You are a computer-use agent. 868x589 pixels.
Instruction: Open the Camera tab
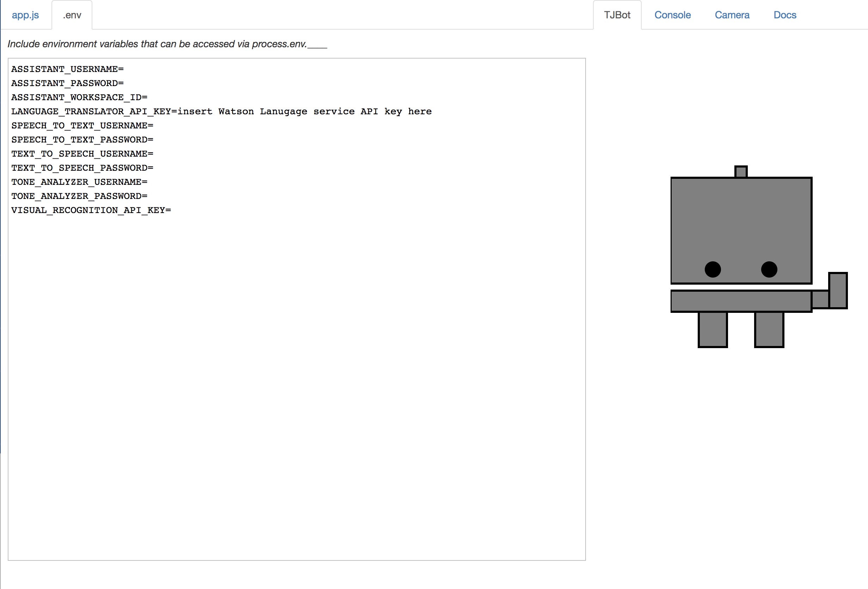732,15
